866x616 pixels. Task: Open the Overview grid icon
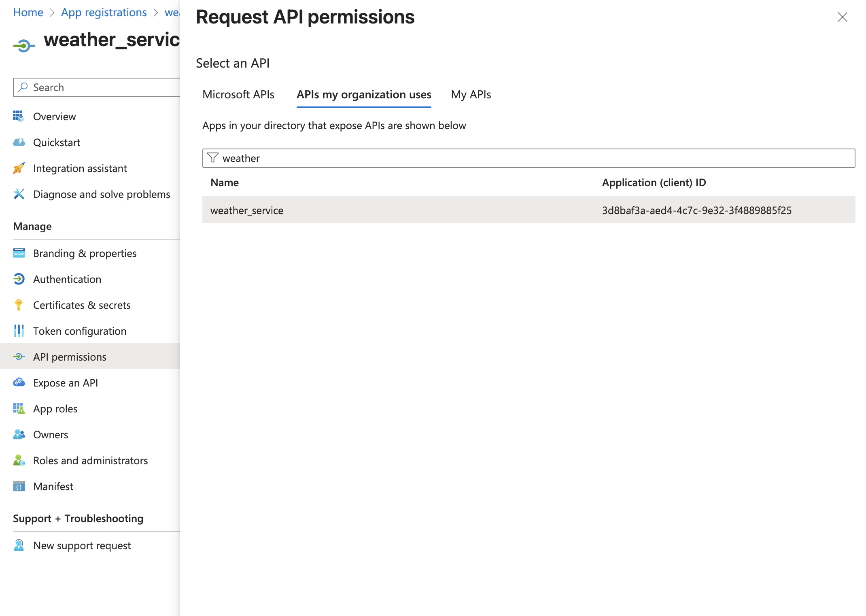19,116
